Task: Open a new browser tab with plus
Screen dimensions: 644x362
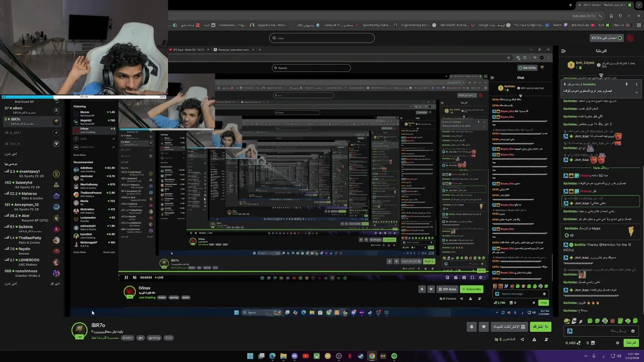Action: point(571,5)
